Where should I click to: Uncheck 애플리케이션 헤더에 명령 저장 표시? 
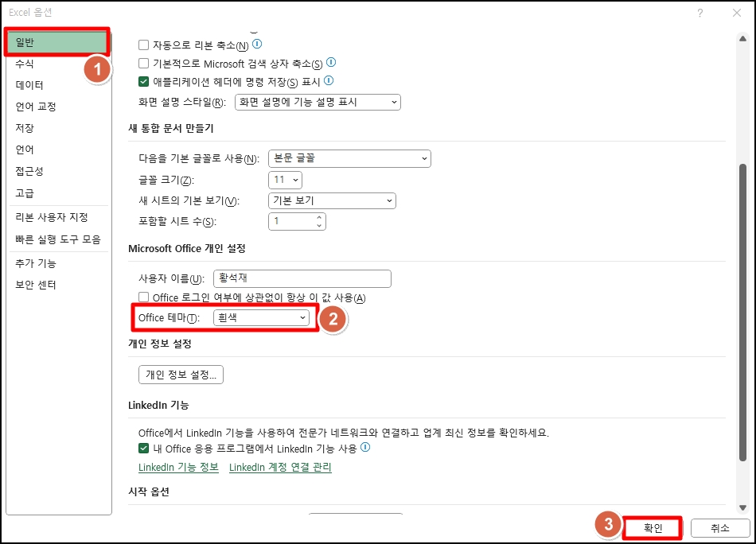pyautogui.click(x=145, y=80)
